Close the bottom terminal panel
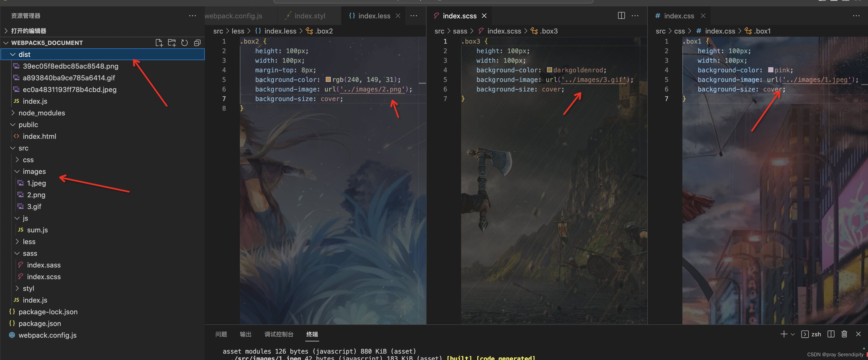The height and width of the screenshot is (360, 868). (x=858, y=334)
